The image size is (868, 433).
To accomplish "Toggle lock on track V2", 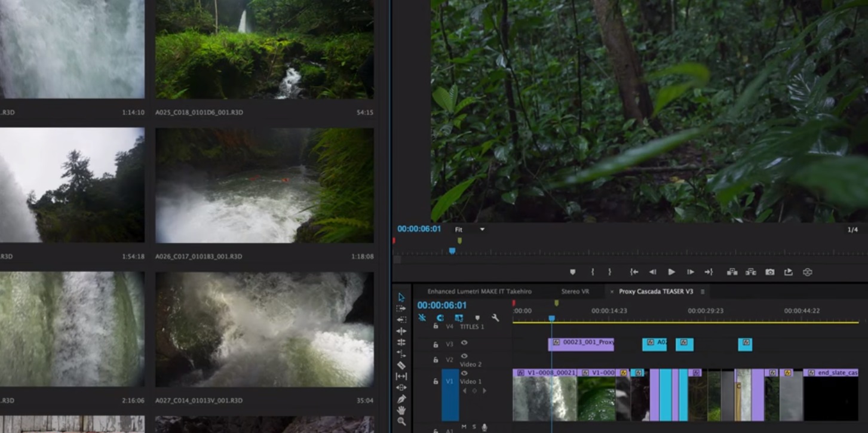I will pos(435,360).
